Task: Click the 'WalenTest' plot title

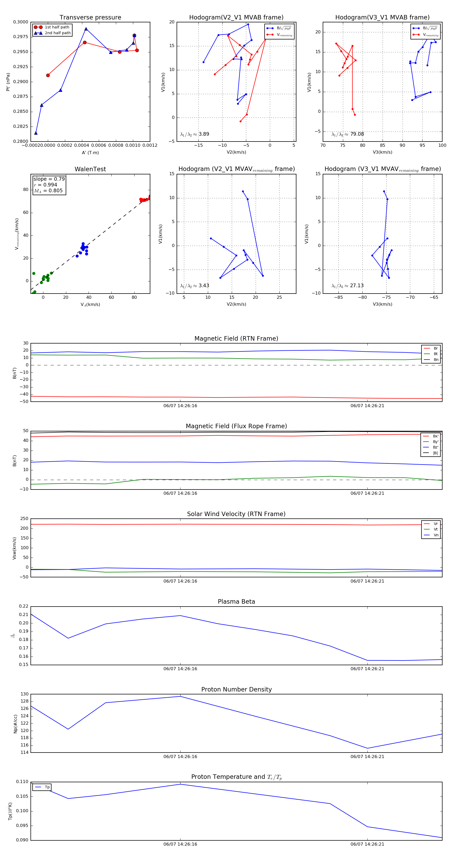Action: click(90, 169)
